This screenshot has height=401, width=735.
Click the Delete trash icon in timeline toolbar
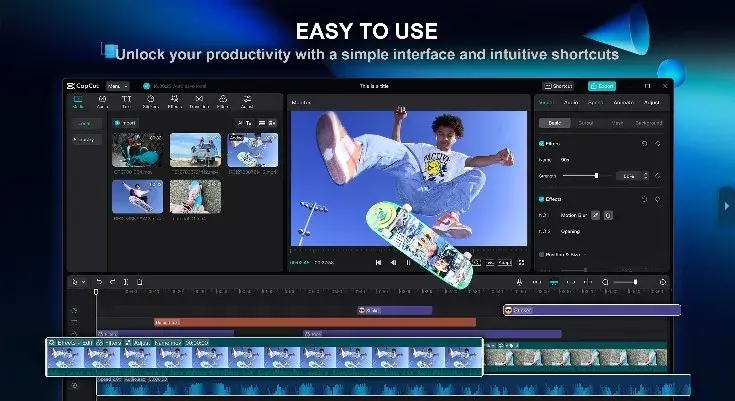139,282
